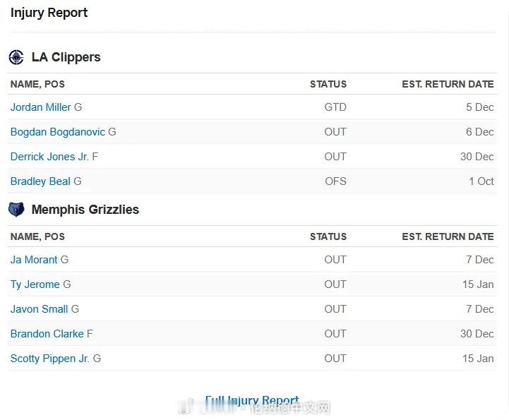Select Scotty Pippen Jr. player link
509x420 pixels.
pos(50,359)
